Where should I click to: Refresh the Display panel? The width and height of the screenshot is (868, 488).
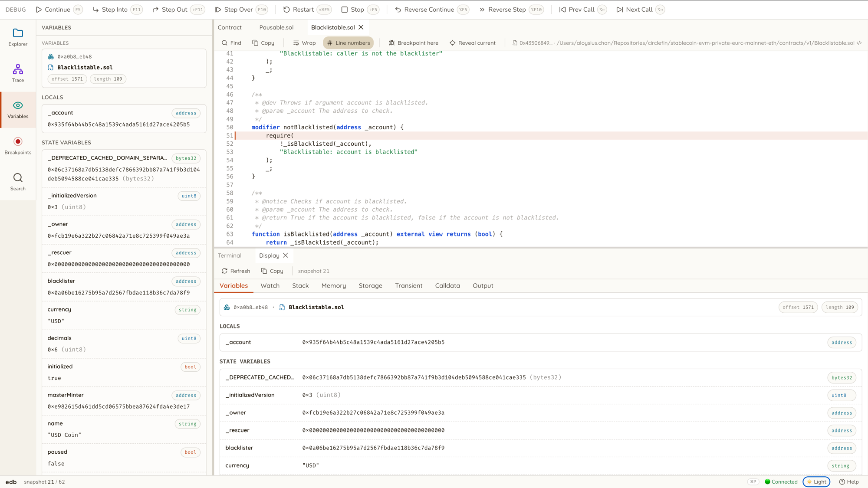click(236, 271)
